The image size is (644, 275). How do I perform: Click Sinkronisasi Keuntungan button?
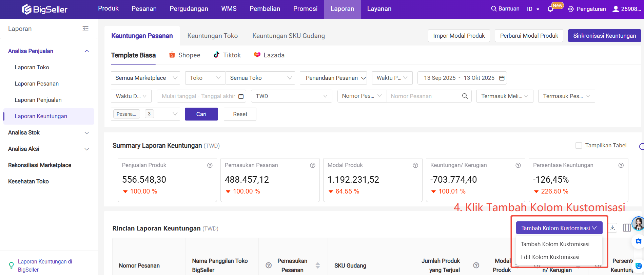tap(604, 36)
